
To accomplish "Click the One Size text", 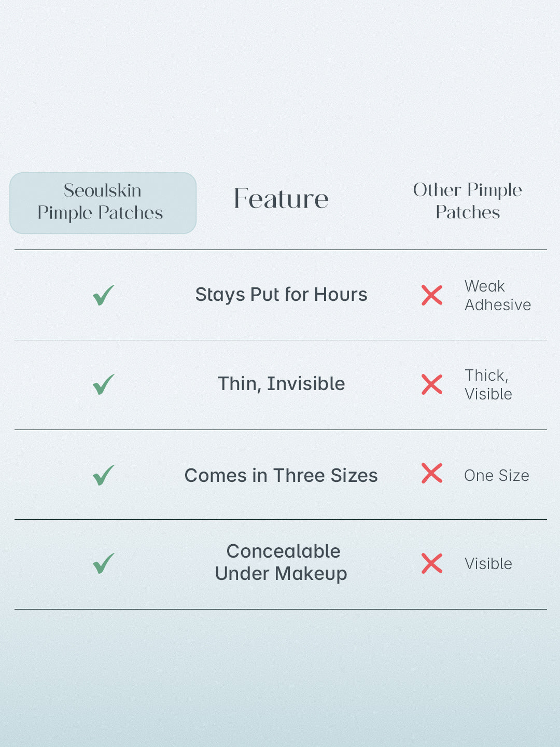I will [x=496, y=475].
